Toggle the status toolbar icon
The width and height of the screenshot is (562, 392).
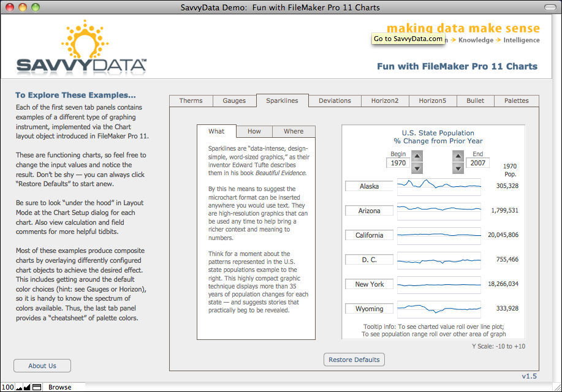[37, 387]
